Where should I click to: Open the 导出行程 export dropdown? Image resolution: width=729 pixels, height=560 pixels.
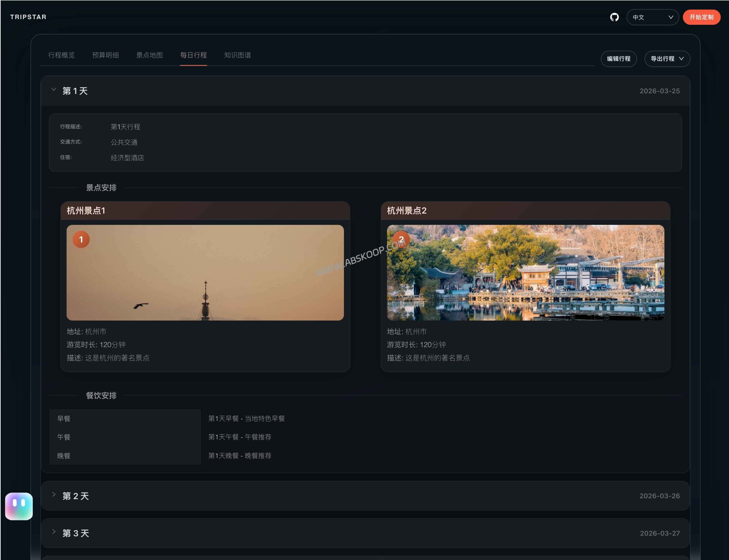pos(667,59)
